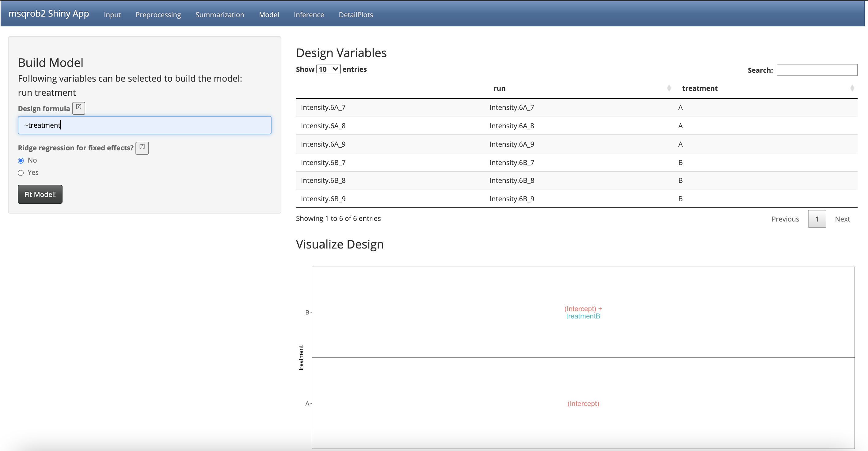Click the page 1 button
The width and height of the screenshot is (868, 451).
[816, 218]
